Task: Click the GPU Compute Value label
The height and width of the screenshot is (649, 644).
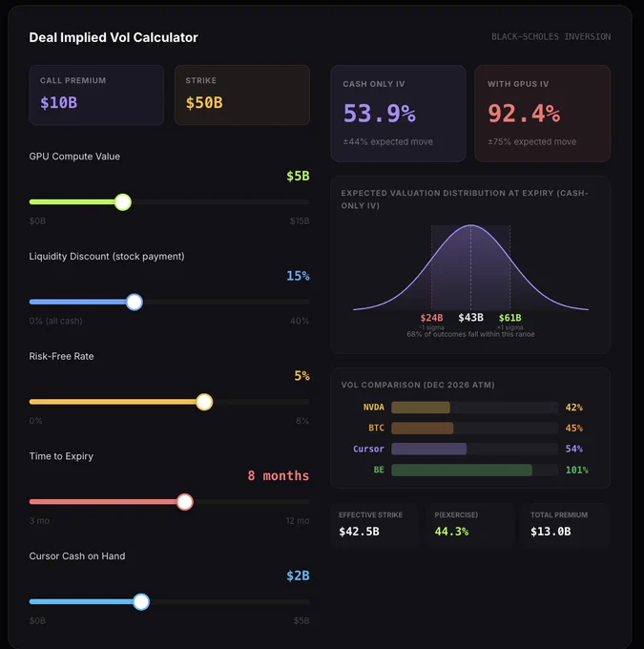Action: [x=74, y=157]
